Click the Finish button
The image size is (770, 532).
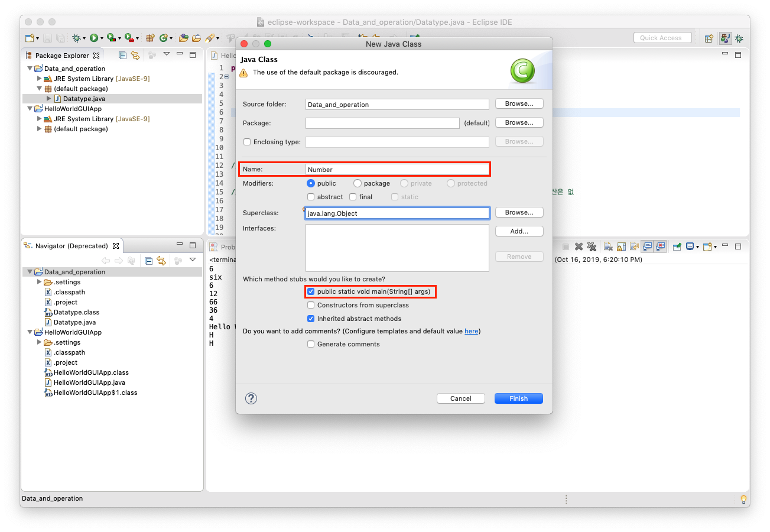click(x=519, y=398)
